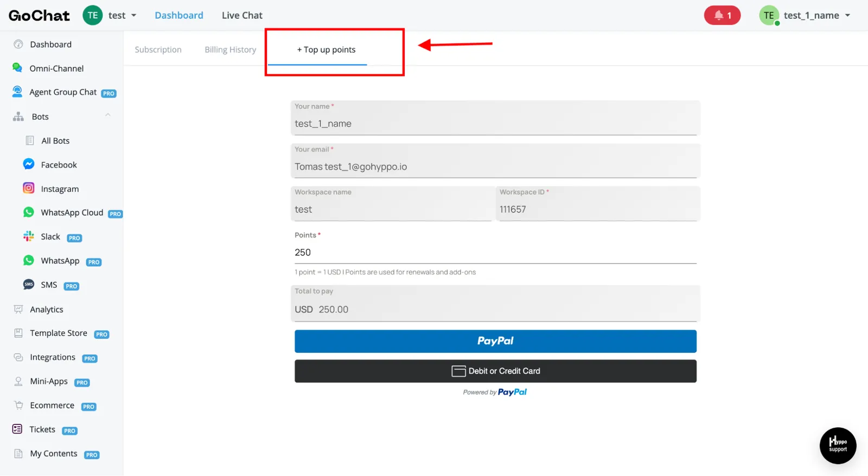Open the Hyppo support chat widget
The width and height of the screenshot is (868, 476).
pos(838,446)
